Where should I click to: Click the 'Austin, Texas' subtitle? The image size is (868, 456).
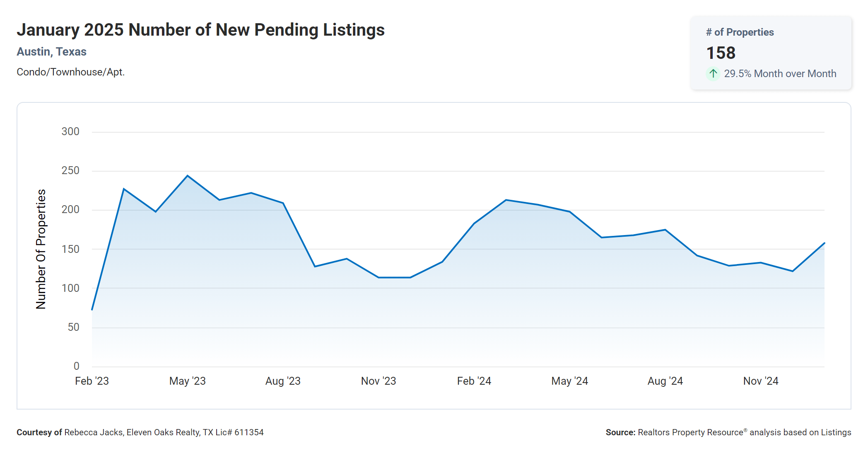click(51, 52)
